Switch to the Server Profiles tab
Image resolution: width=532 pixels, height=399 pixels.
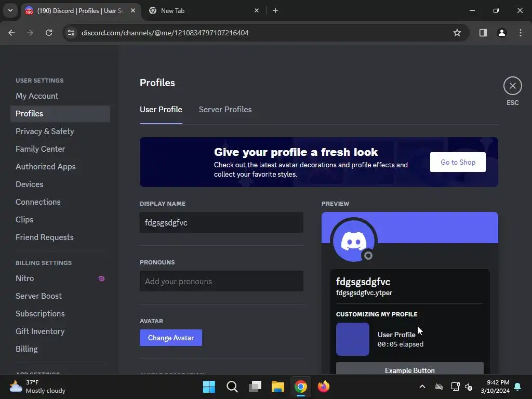(x=225, y=110)
